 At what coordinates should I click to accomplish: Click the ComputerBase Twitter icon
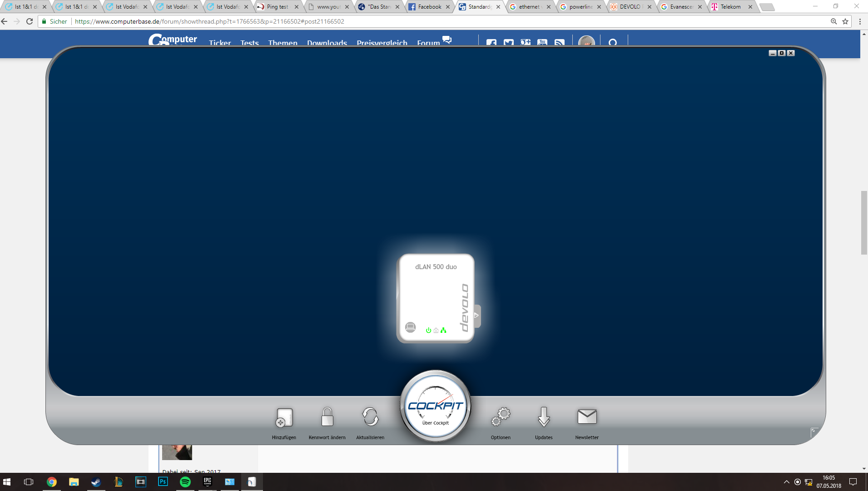coord(508,43)
